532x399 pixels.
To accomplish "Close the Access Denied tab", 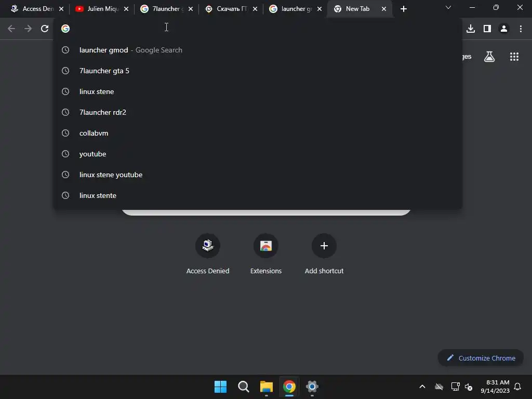I will (61, 9).
